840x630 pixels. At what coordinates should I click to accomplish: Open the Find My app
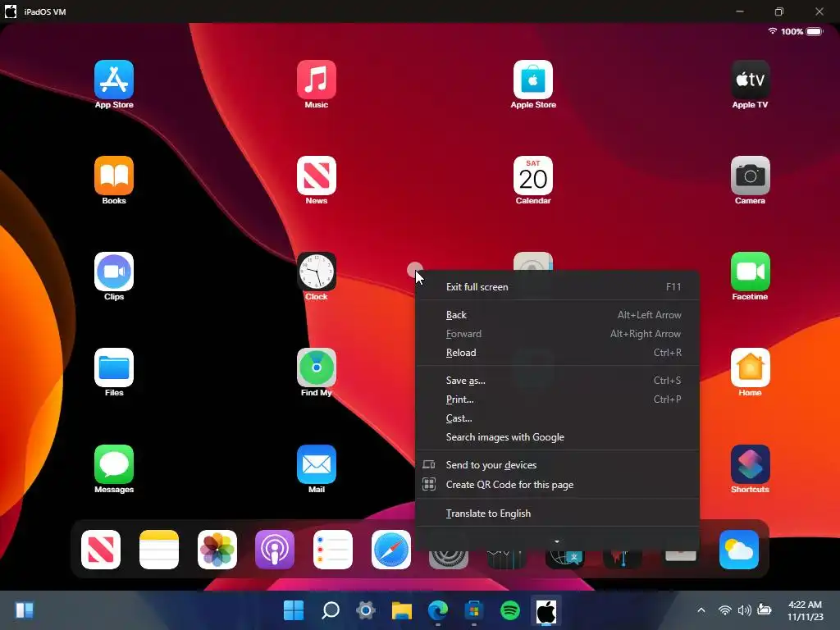pos(316,367)
